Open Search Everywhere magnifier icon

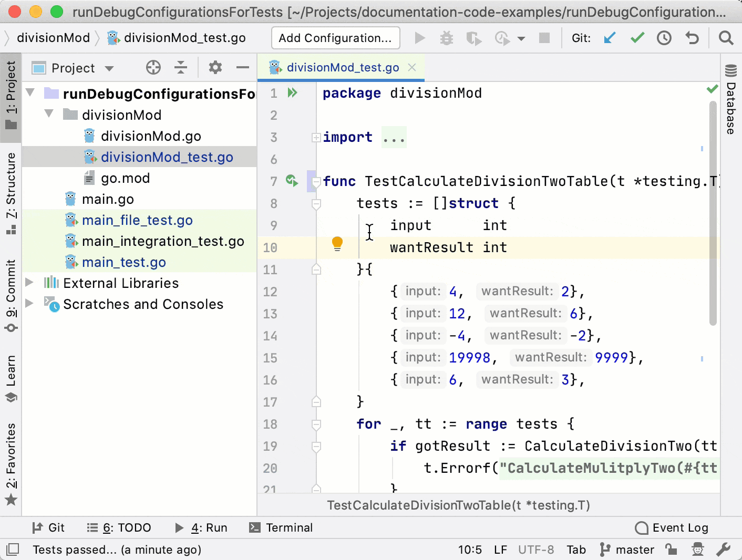[726, 38]
